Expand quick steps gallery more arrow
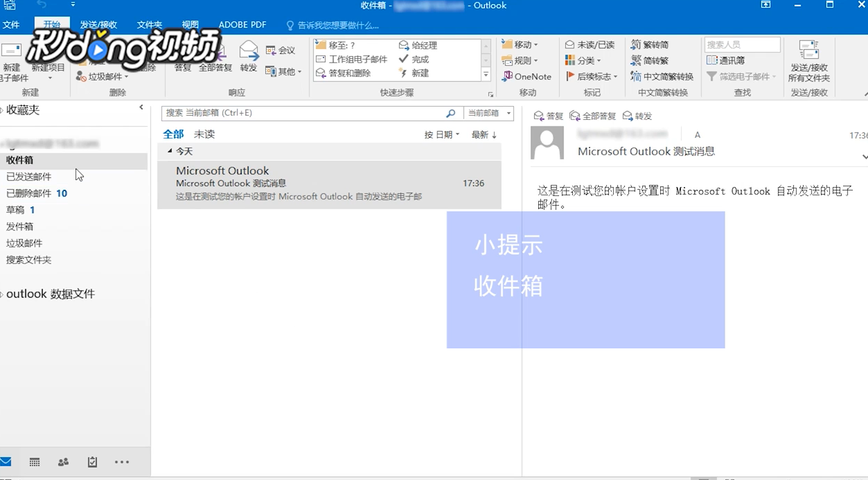The height and width of the screenshot is (480, 868). 486,74
